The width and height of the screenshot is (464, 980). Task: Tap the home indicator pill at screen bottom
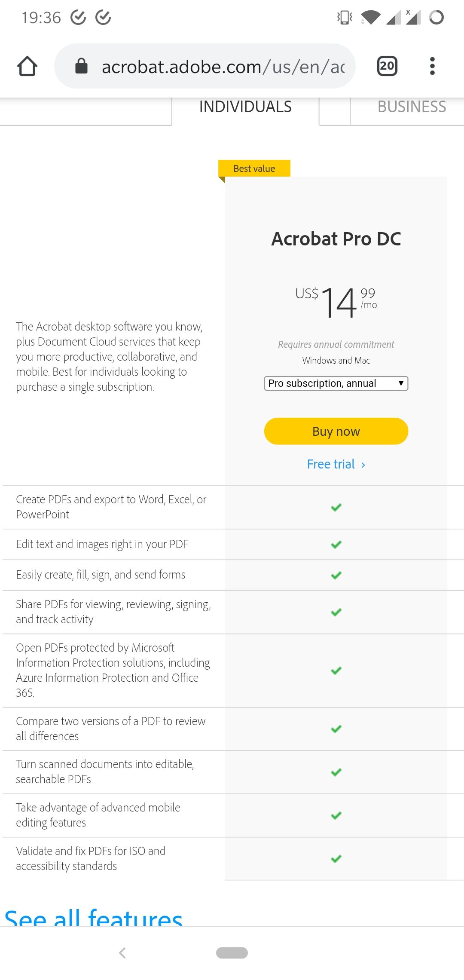(x=232, y=952)
